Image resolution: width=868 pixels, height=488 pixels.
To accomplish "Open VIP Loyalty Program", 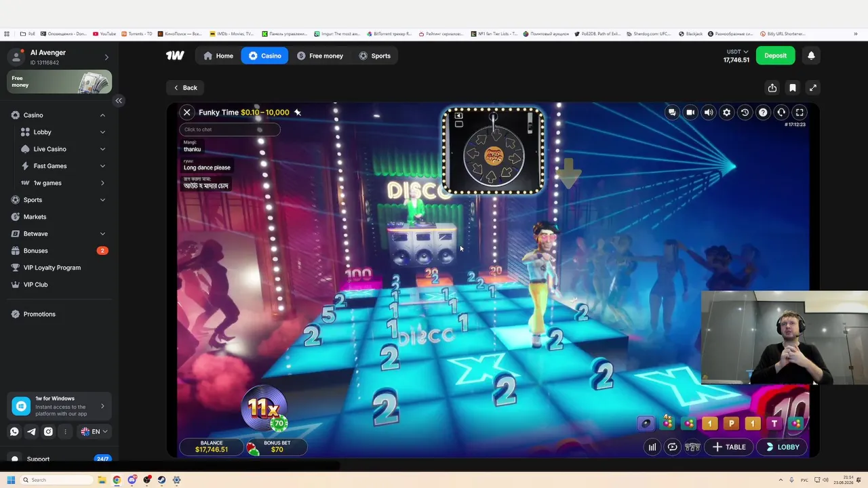I will pyautogui.click(x=60, y=268).
